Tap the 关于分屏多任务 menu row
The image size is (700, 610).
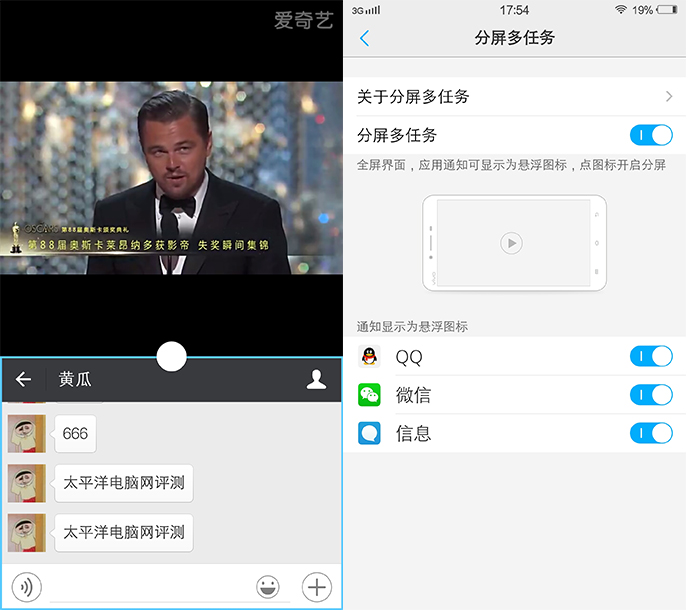500,97
